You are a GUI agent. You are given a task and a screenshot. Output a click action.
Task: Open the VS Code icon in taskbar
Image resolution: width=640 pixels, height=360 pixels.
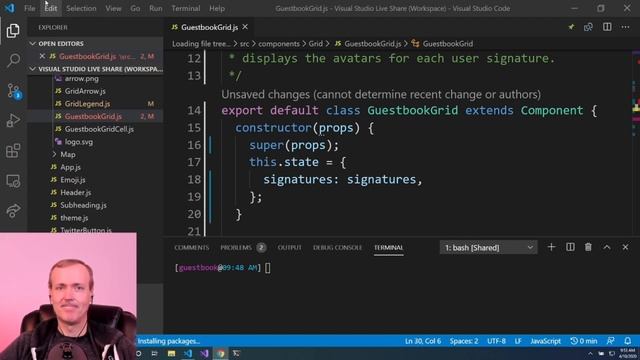[188, 353]
